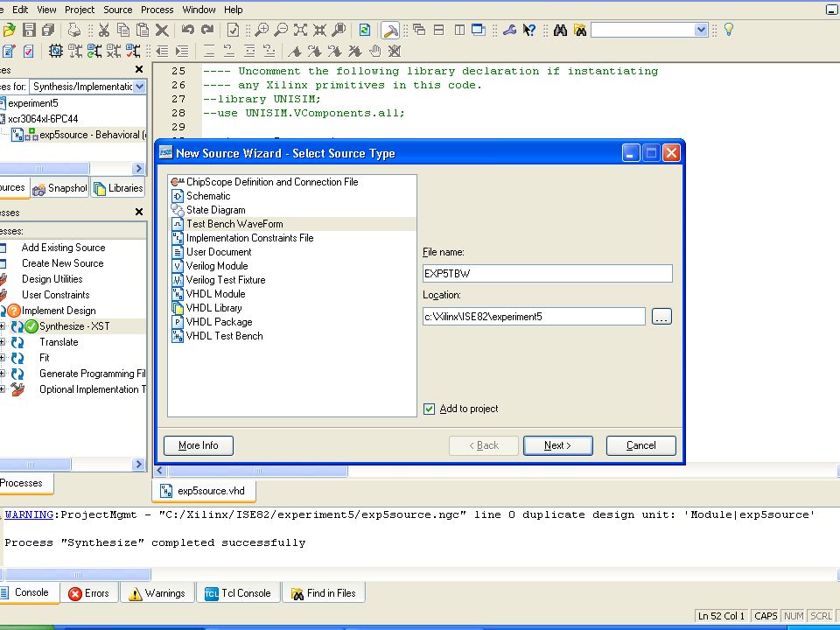
Task: Open the Help menu
Action: (x=233, y=10)
